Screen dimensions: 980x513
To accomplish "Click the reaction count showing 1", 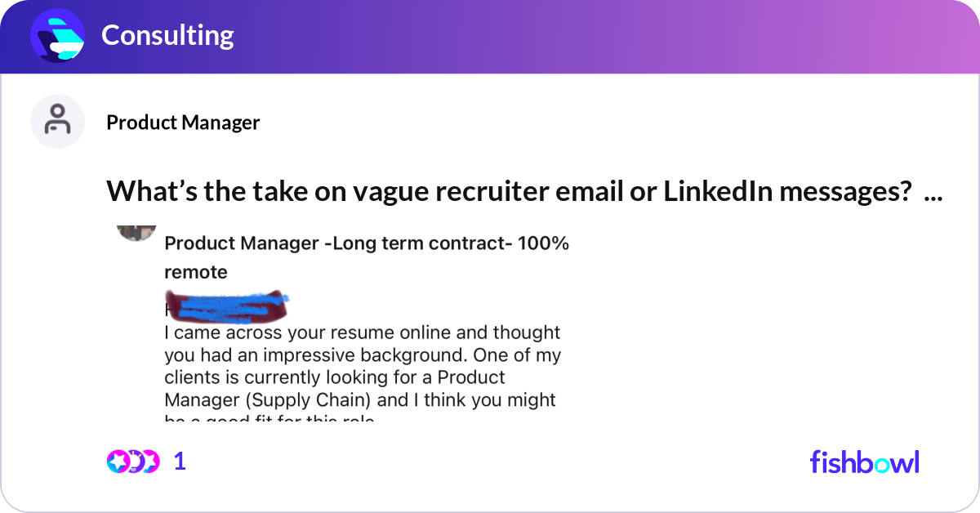I will pyautogui.click(x=179, y=462).
